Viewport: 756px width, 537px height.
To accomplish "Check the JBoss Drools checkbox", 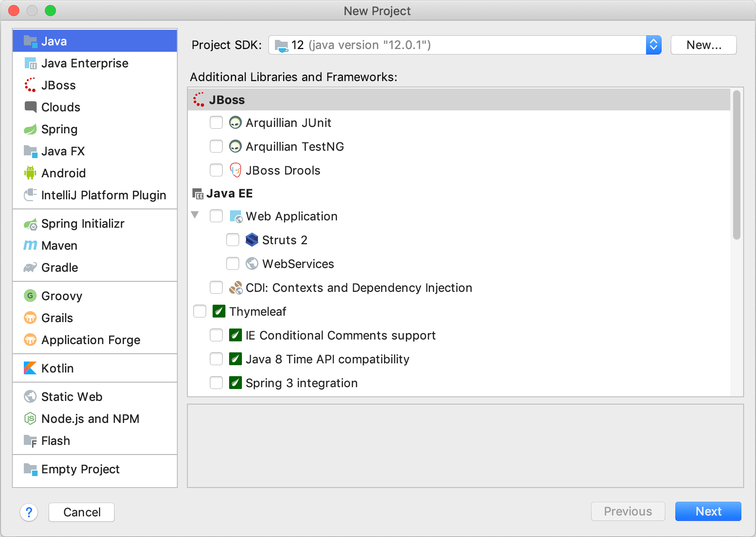I will [x=216, y=170].
